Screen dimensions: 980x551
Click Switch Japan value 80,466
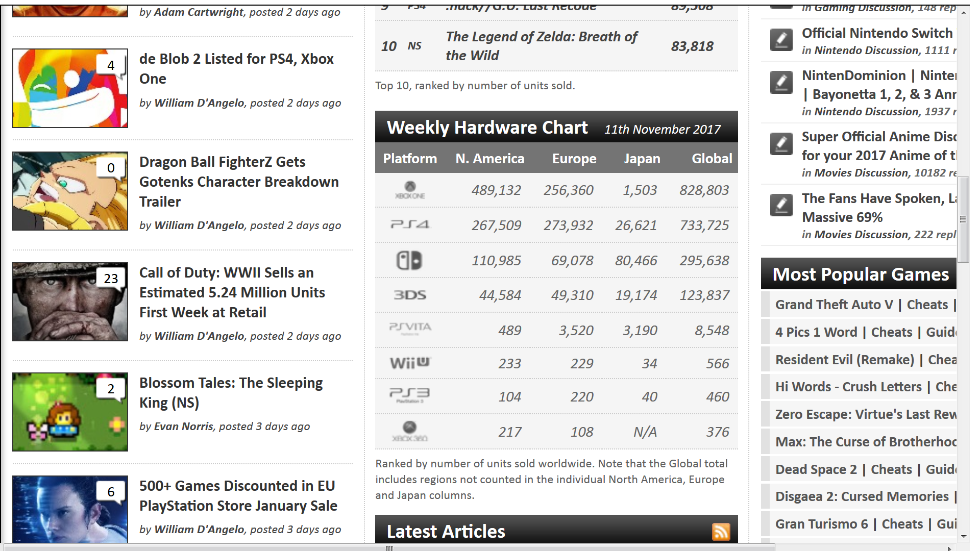point(636,261)
